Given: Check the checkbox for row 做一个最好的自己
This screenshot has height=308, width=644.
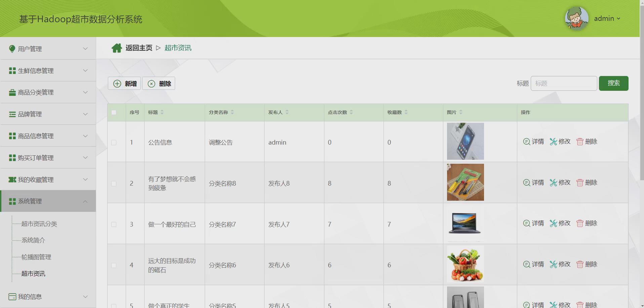Looking at the screenshot, I should click(x=114, y=224).
